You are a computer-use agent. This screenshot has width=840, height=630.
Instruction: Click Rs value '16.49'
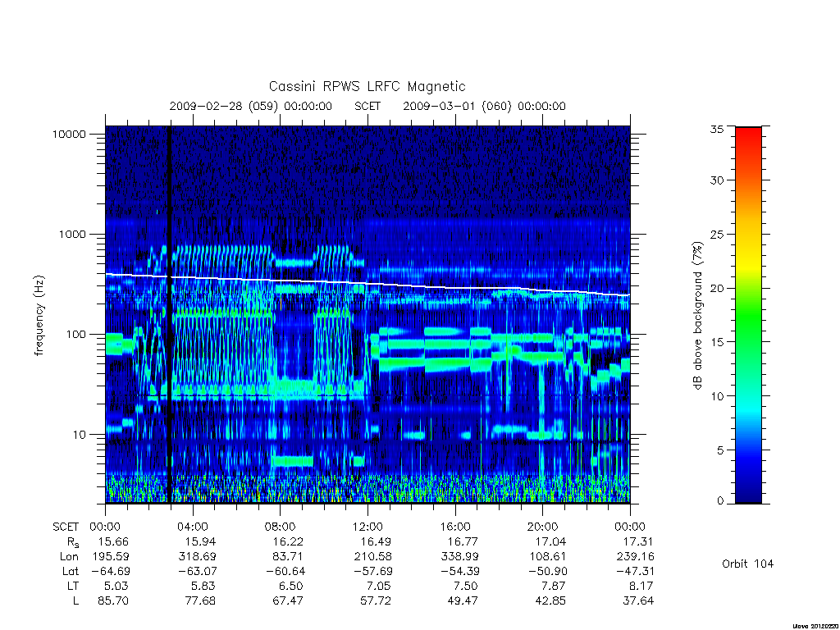click(376, 541)
